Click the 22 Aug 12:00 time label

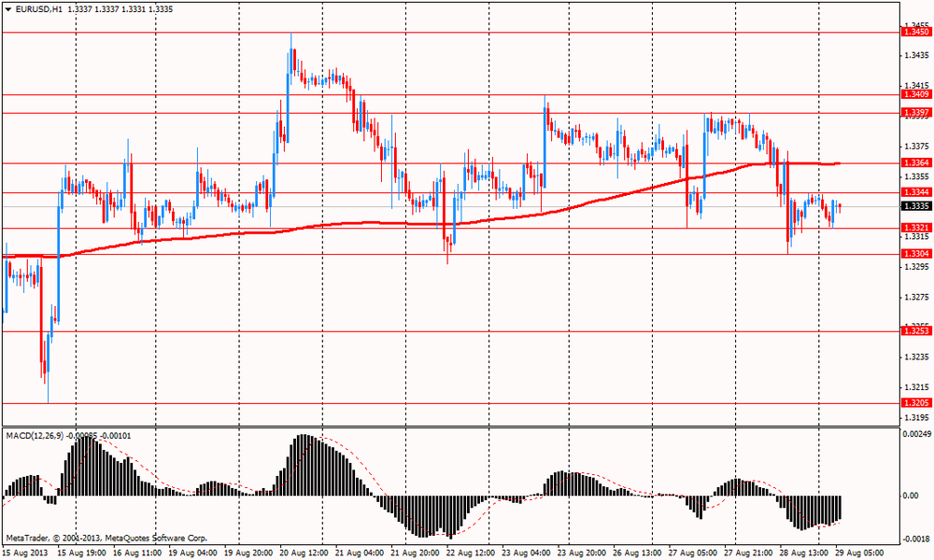pos(470,553)
